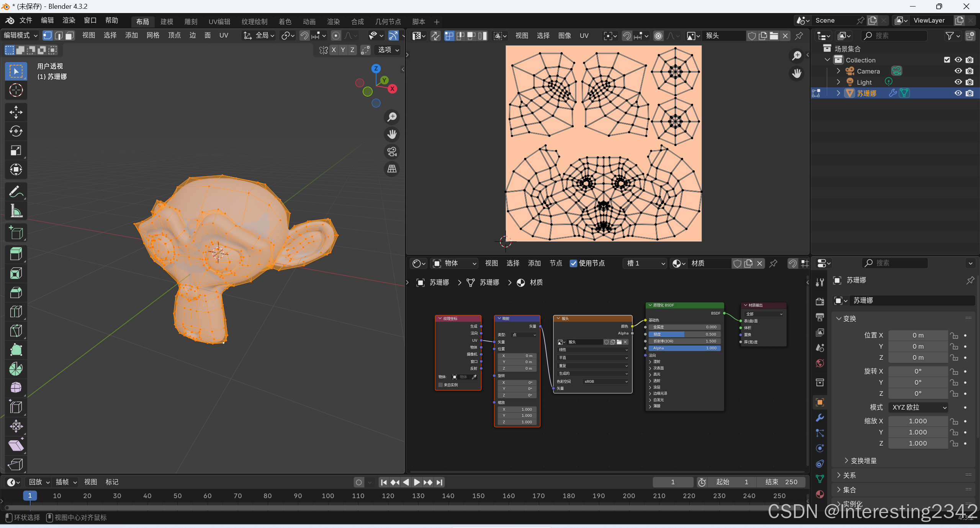
Task: Hide the Light object in outliner
Action: [x=958, y=82]
